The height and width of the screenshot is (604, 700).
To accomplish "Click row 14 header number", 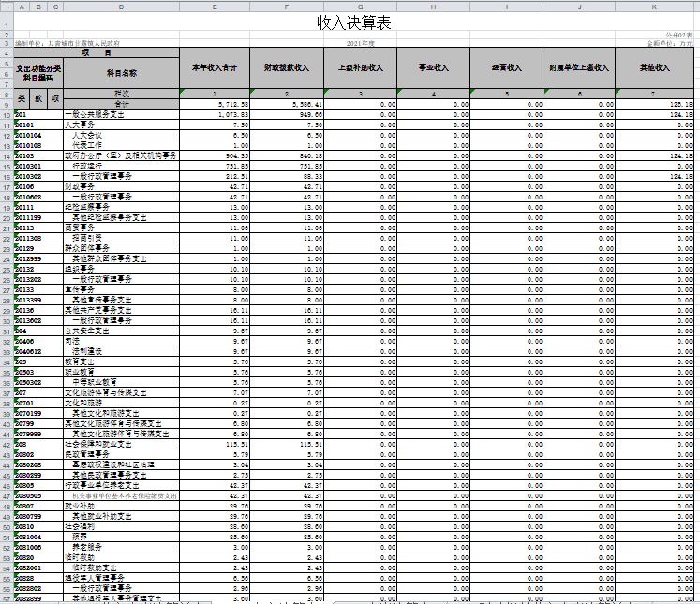I will (6, 155).
